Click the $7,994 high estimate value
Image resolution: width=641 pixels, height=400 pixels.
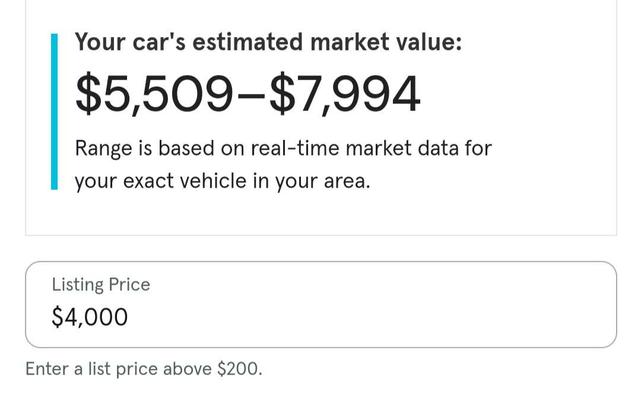(344, 94)
